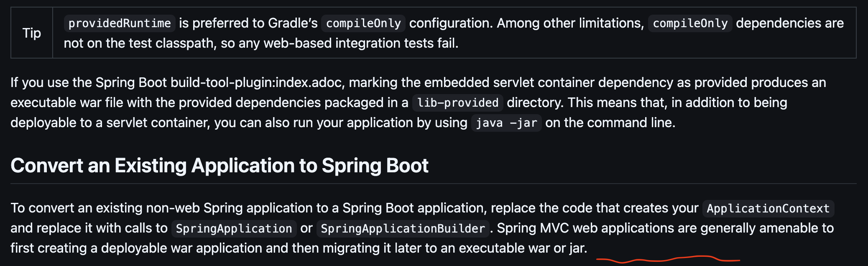Image resolution: width=868 pixels, height=266 pixels.
Task: Click the Convert an Existing Application heading
Action: click(x=220, y=166)
